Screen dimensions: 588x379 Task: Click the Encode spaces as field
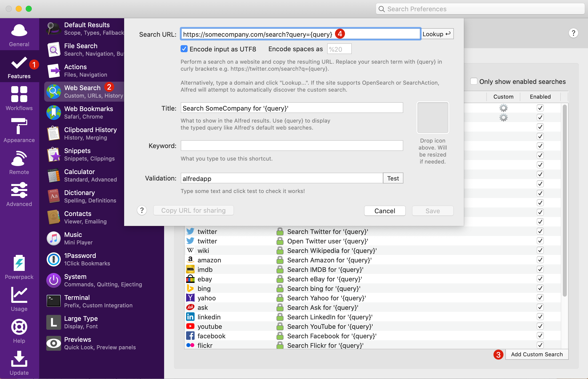point(339,49)
